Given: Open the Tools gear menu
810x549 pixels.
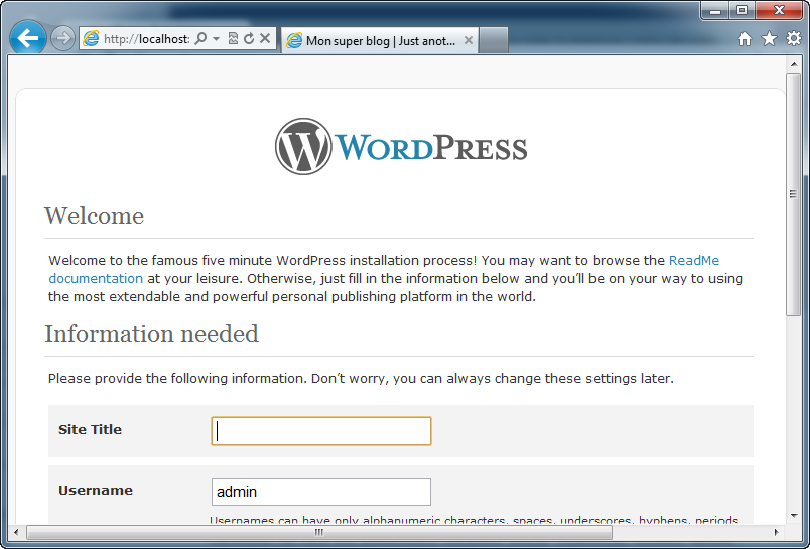Looking at the screenshot, I should [793, 38].
